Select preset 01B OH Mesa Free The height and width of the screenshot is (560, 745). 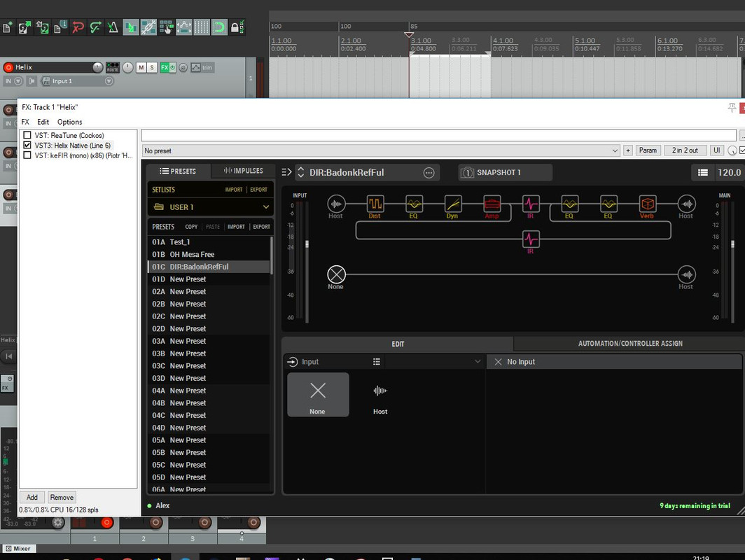point(209,255)
